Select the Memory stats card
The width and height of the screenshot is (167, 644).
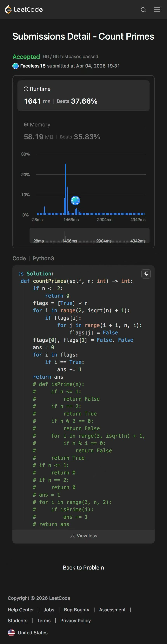(83, 131)
